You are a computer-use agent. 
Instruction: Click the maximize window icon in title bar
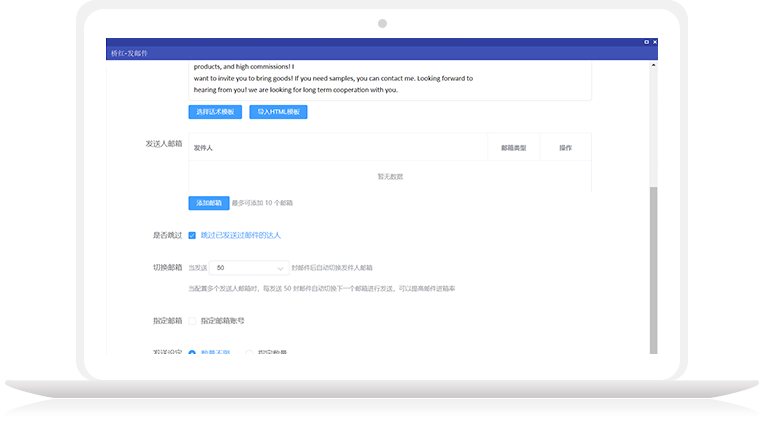click(x=646, y=42)
